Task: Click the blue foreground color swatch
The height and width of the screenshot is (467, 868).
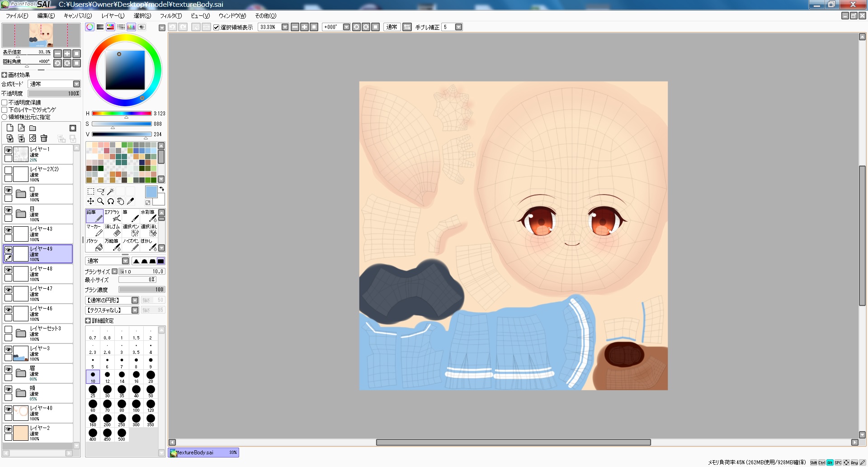Action: pos(151,192)
